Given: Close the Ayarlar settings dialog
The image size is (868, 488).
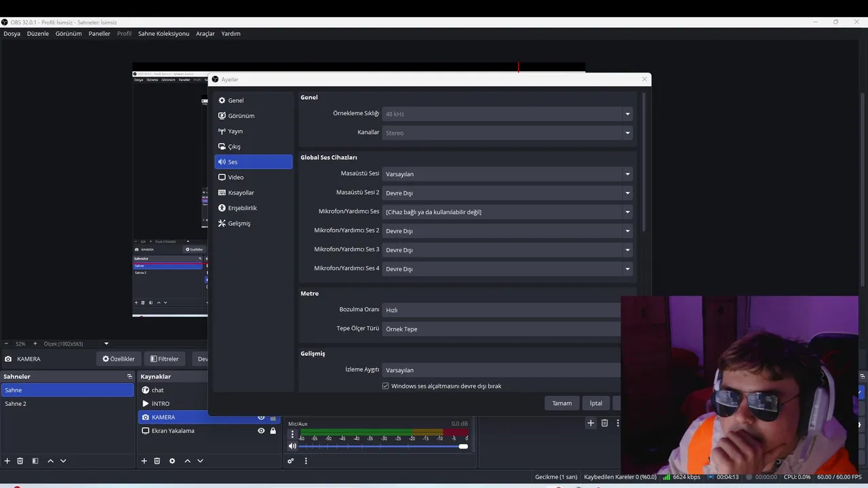Looking at the screenshot, I should pyautogui.click(x=644, y=79).
